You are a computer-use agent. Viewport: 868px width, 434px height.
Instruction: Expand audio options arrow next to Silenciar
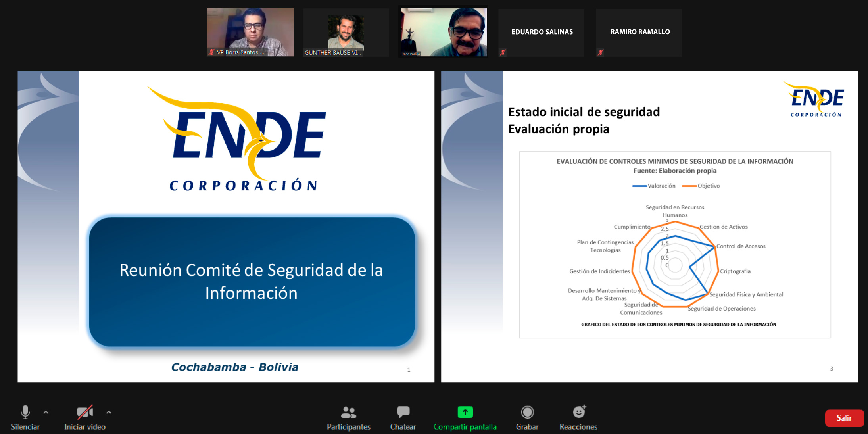tap(46, 413)
